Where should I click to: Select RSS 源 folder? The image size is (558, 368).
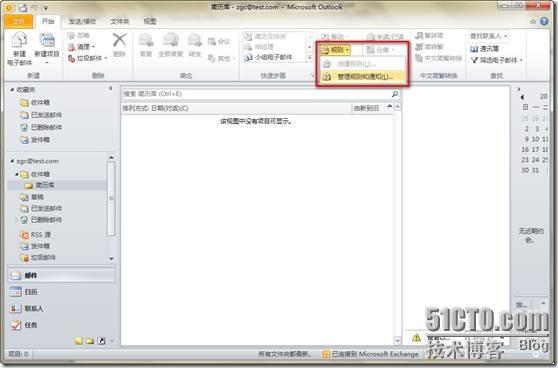tap(35, 235)
